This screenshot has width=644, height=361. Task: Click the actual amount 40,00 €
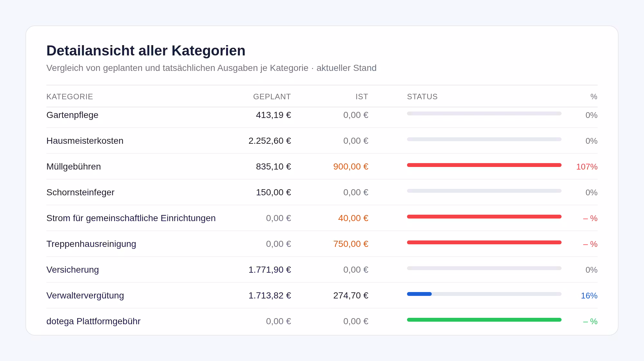353,218
